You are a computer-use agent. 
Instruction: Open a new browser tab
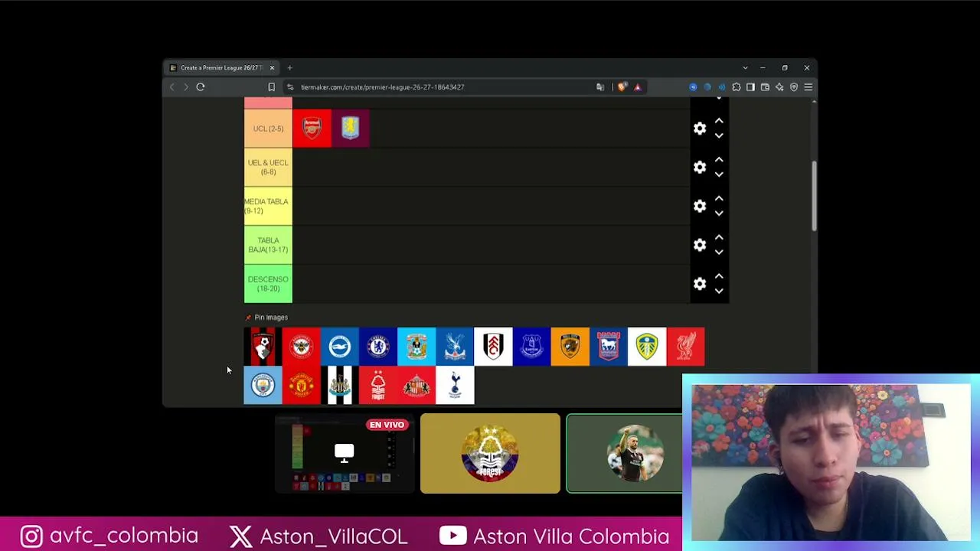tap(289, 68)
